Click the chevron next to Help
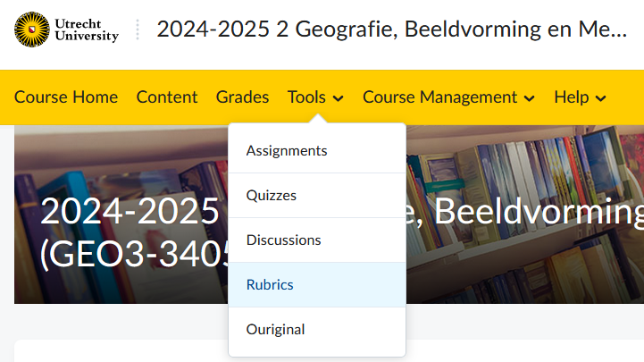The width and height of the screenshot is (644, 362). click(x=601, y=98)
